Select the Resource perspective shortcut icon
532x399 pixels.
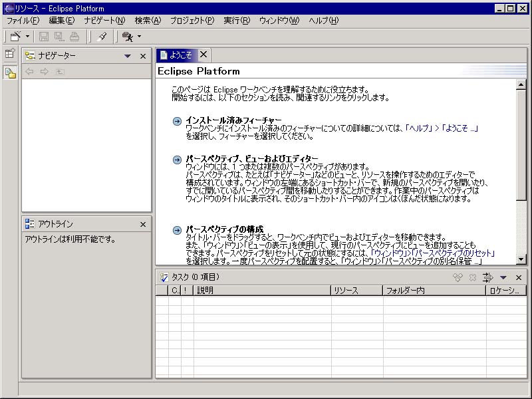(10, 72)
